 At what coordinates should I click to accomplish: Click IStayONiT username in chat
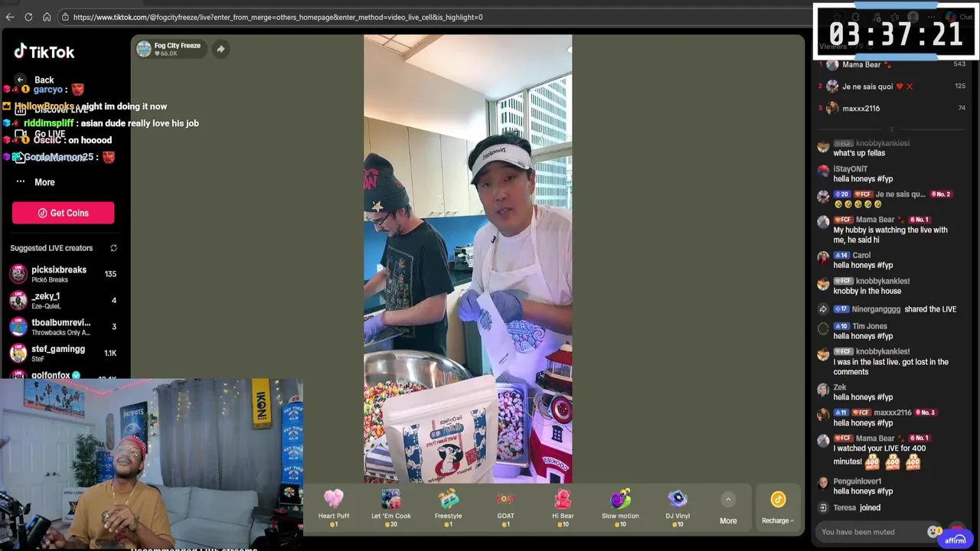(851, 169)
